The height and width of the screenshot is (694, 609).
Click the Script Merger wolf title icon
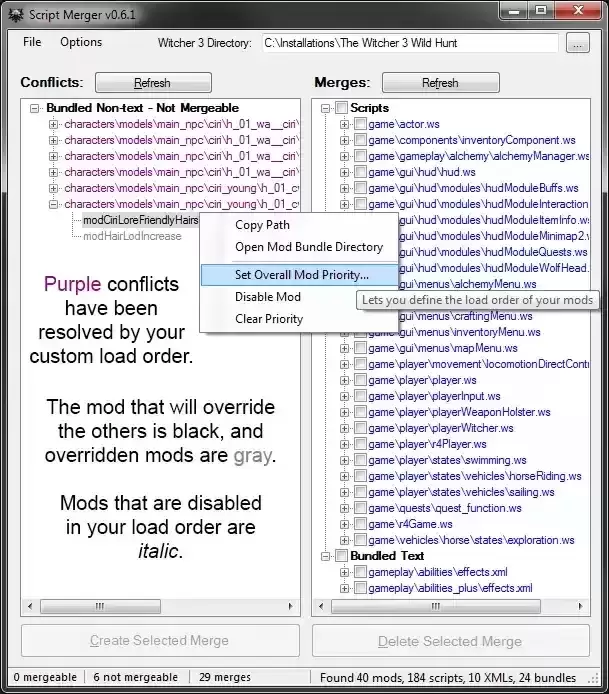pyautogui.click(x=15, y=12)
